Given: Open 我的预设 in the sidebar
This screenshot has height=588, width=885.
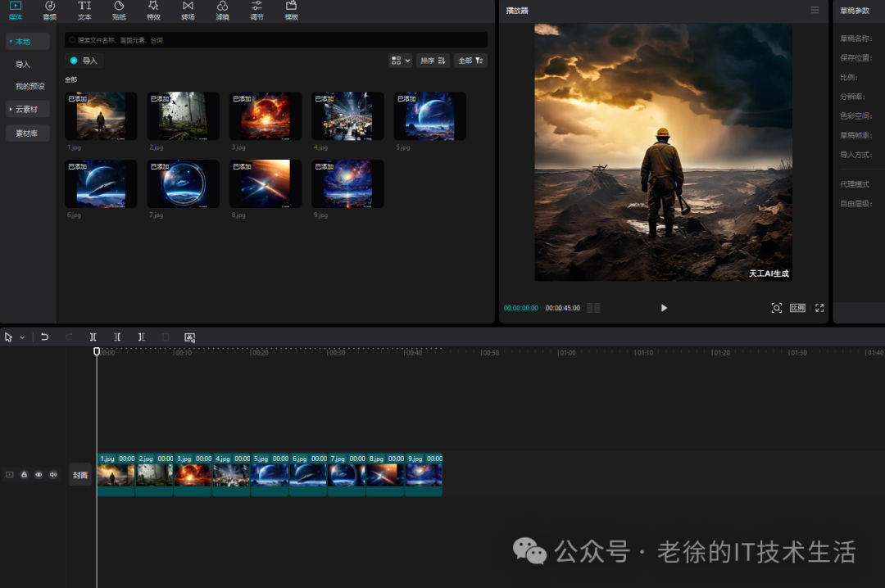Looking at the screenshot, I should (30, 86).
